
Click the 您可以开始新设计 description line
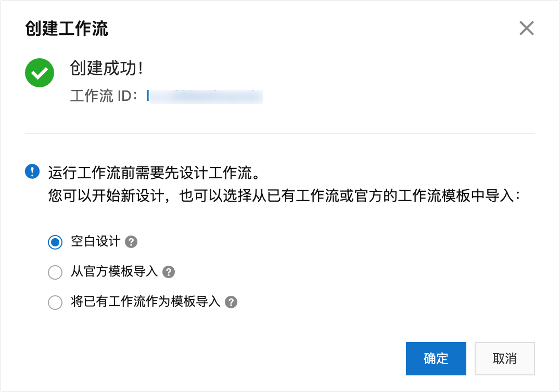(284, 196)
